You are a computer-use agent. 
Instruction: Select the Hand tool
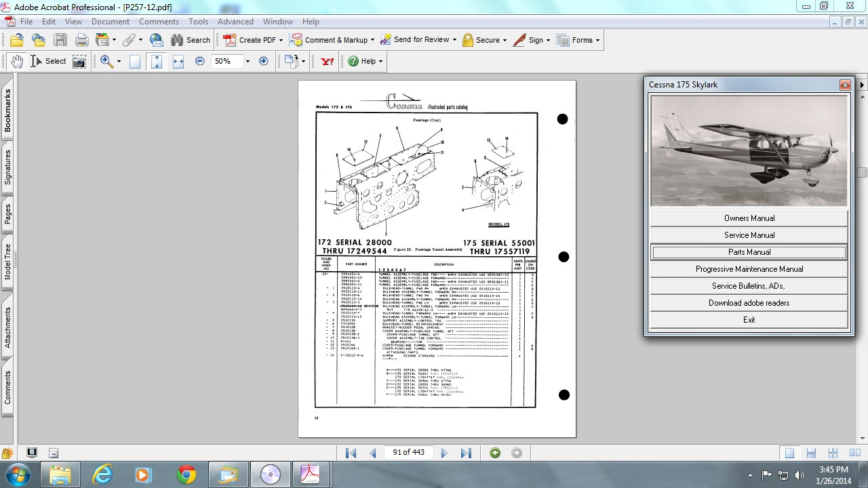point(17,61)
